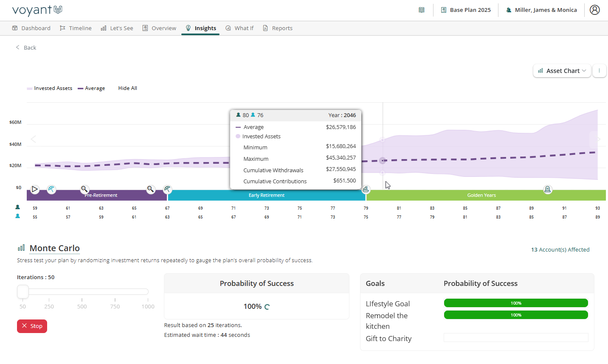Click the sailboat event icon on timeline
Screen dimensions: 608x364
click(366, 189)
